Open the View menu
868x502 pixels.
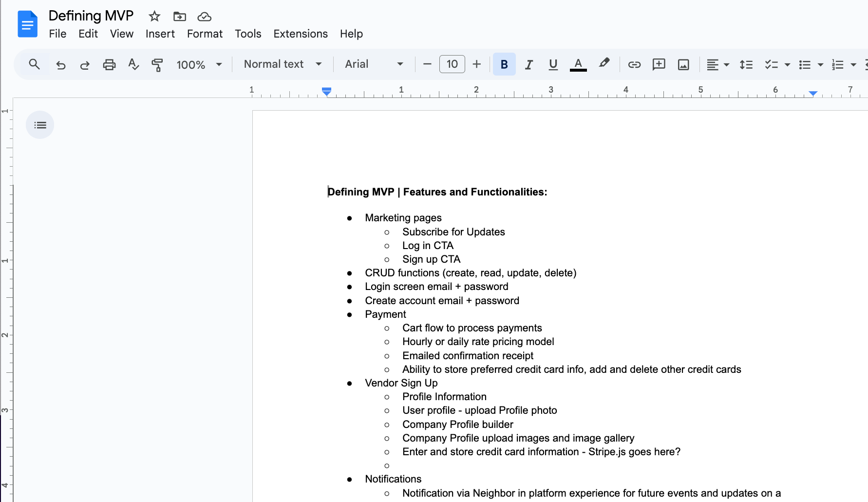point(122,34)
